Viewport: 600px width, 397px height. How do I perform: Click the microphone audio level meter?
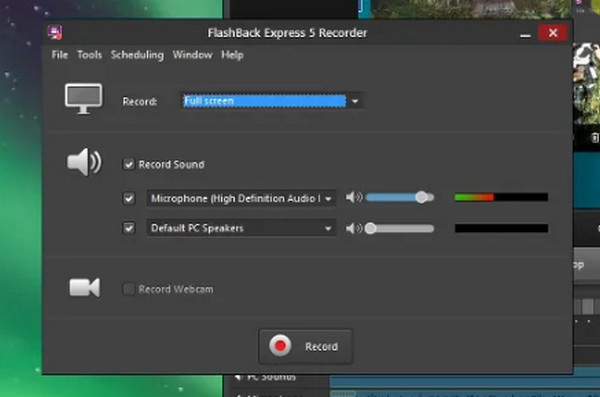(501, 198)
